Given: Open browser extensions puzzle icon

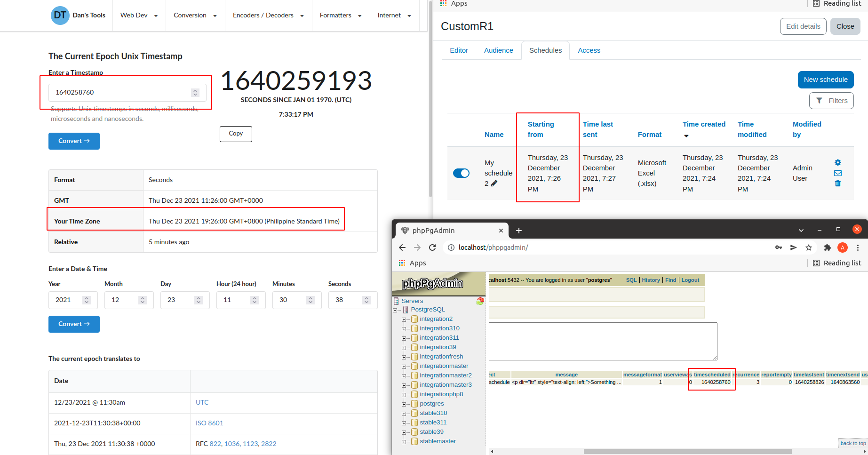Looking at the screenshot, I should (x=828, y=247).
